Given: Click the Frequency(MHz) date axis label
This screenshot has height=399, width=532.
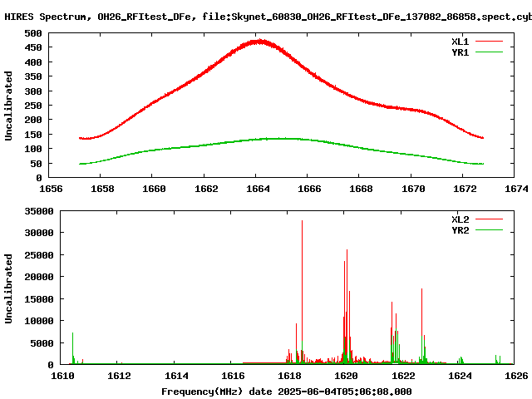Looking at the screenshot, I should coord(286,392).
